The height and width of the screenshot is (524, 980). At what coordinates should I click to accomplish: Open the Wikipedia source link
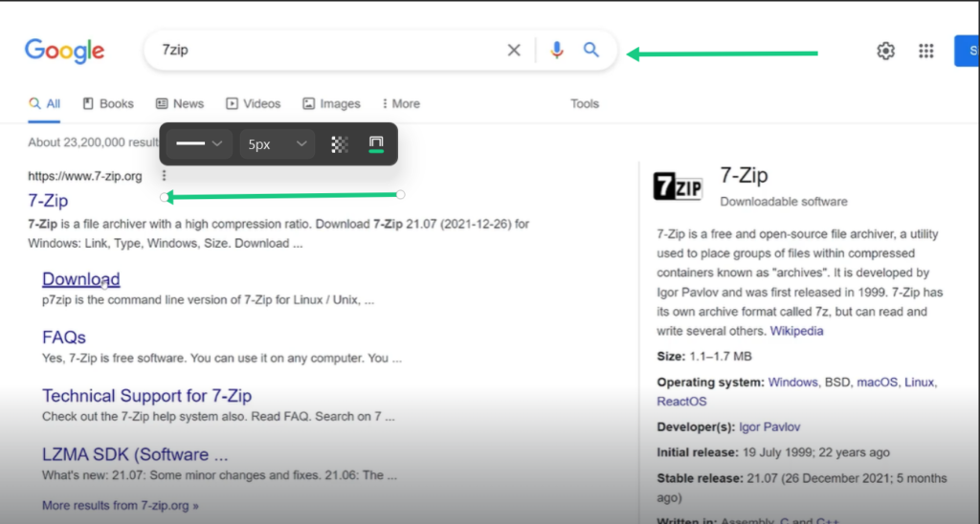796,331
